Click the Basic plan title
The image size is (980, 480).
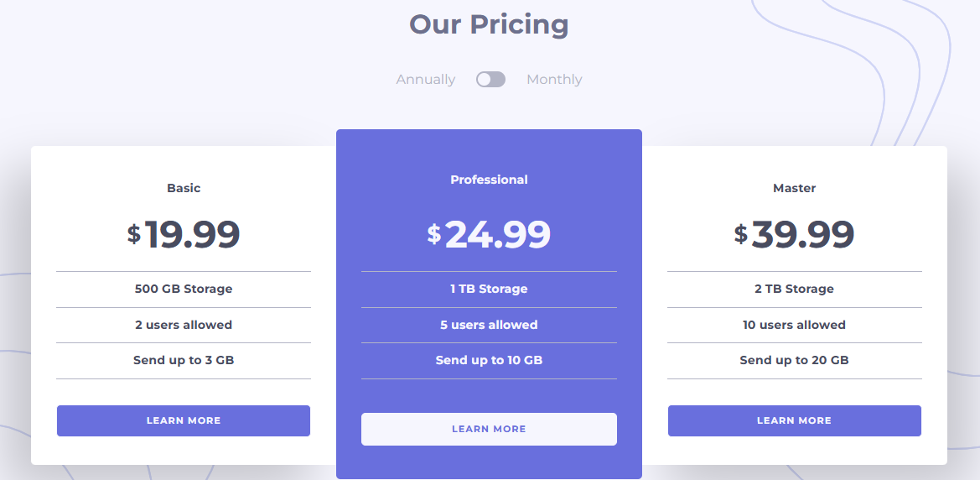184,188
